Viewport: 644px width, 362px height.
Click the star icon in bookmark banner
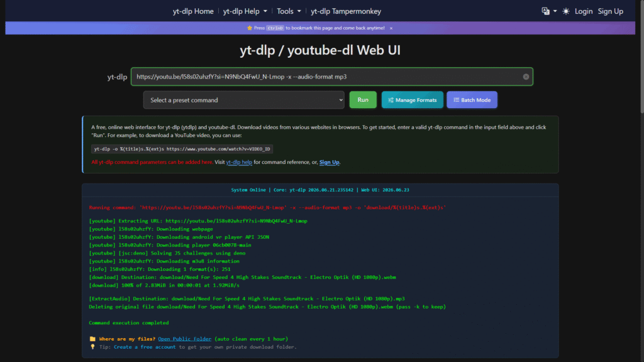[249, 28]
